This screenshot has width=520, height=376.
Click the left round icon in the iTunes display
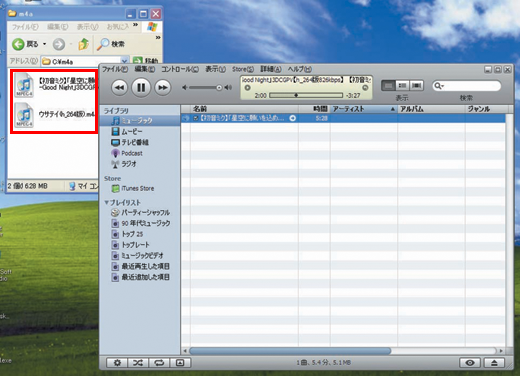[247, 88]
